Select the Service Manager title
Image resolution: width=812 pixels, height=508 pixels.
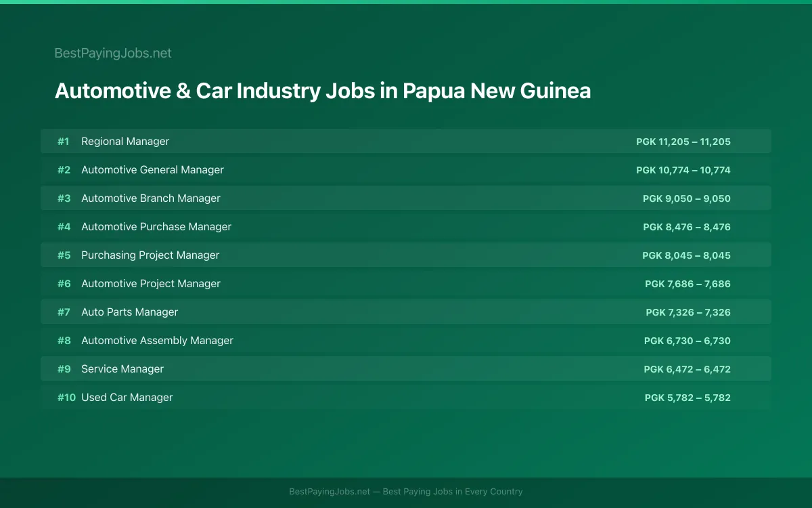[x=122, y=369]
